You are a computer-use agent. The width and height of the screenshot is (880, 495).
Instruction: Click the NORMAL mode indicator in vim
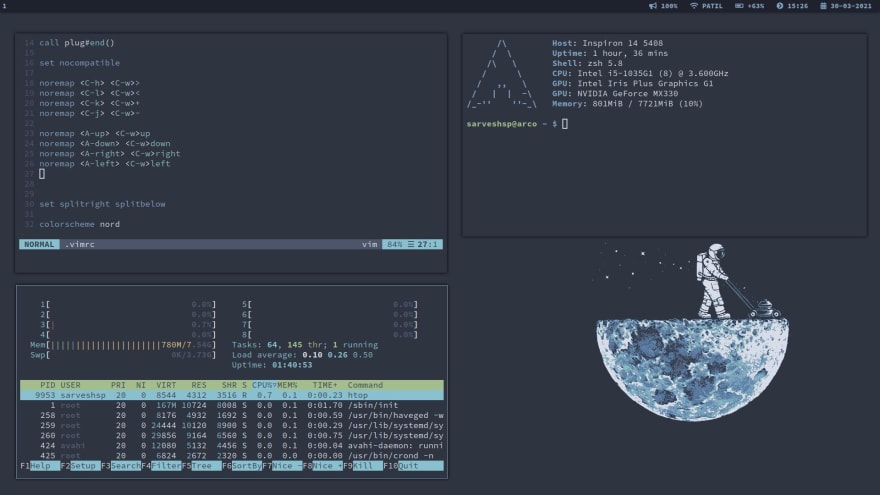[x=39, y=244]
